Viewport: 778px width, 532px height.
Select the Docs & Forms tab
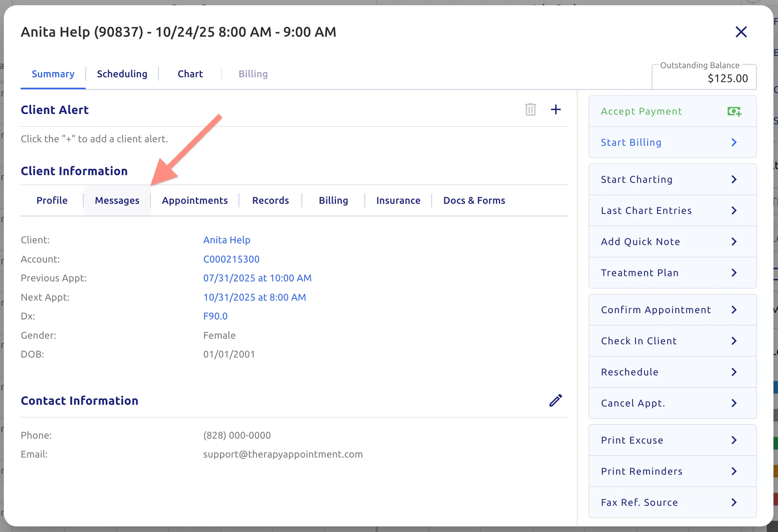click(x=474, y=201)
